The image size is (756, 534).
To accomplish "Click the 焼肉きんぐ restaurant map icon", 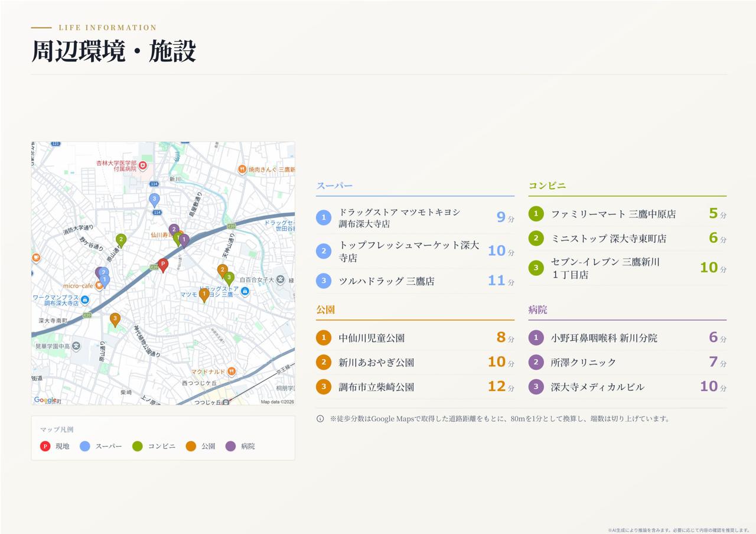I will point(242,170).
